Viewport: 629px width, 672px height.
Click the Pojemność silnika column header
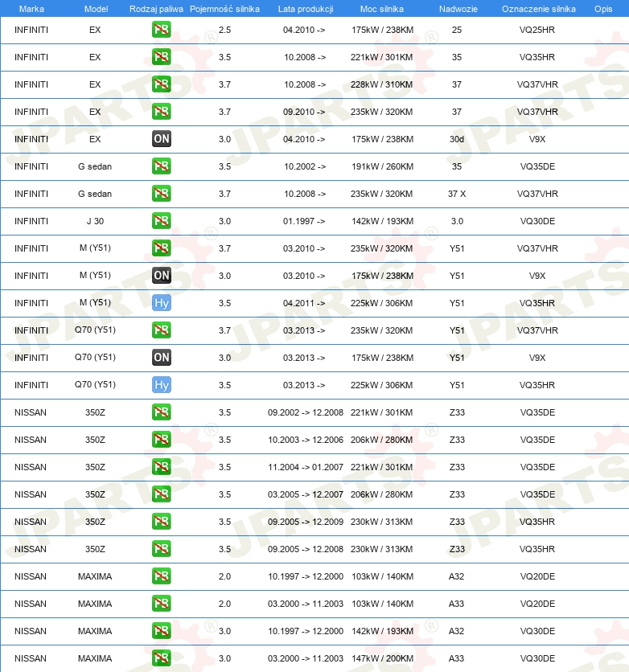tap(224, 9)
